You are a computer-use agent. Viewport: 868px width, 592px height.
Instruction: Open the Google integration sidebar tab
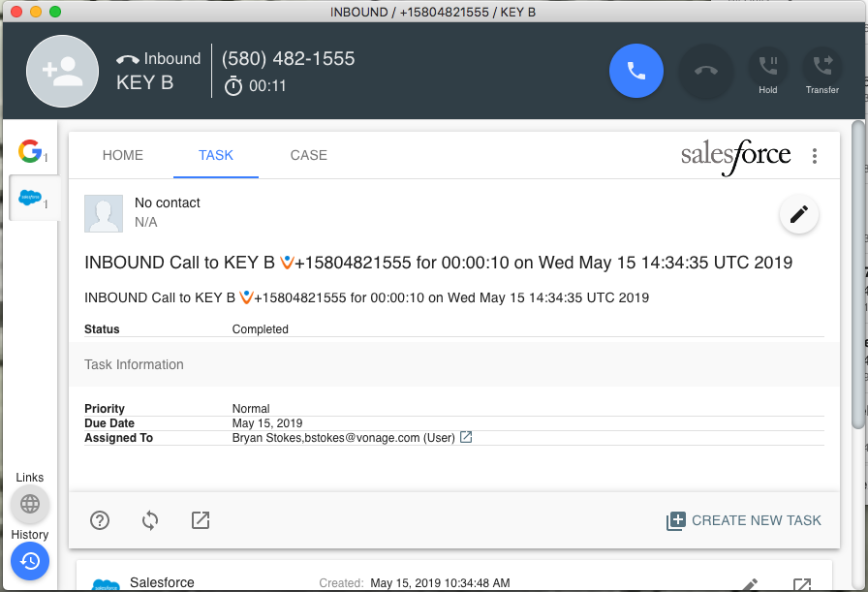click(x=32, y=151)
